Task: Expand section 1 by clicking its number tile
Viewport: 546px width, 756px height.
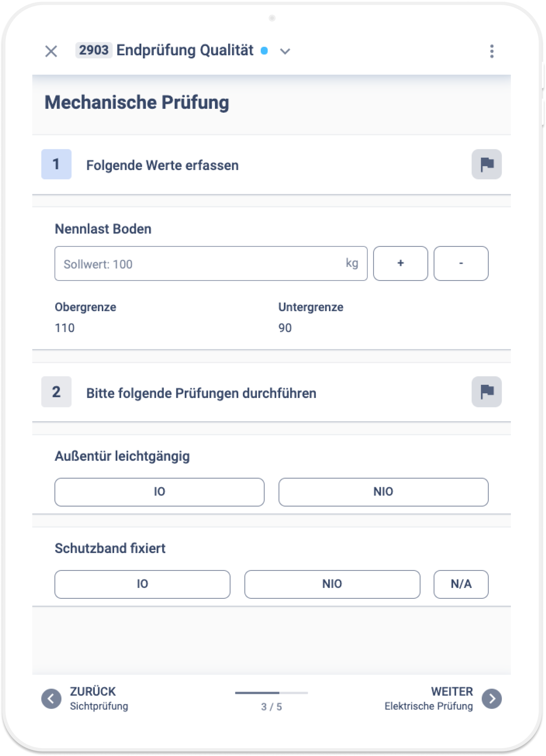Action: 56,164
